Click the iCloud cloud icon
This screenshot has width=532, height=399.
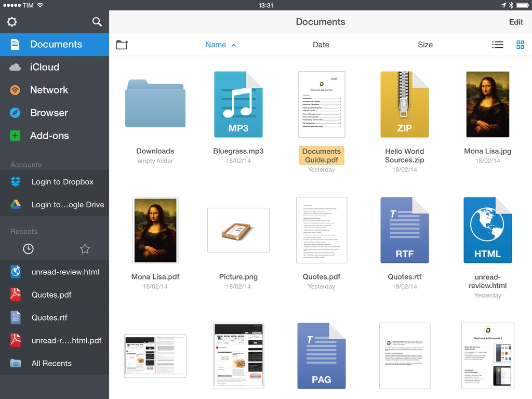(x=15, y=67)
